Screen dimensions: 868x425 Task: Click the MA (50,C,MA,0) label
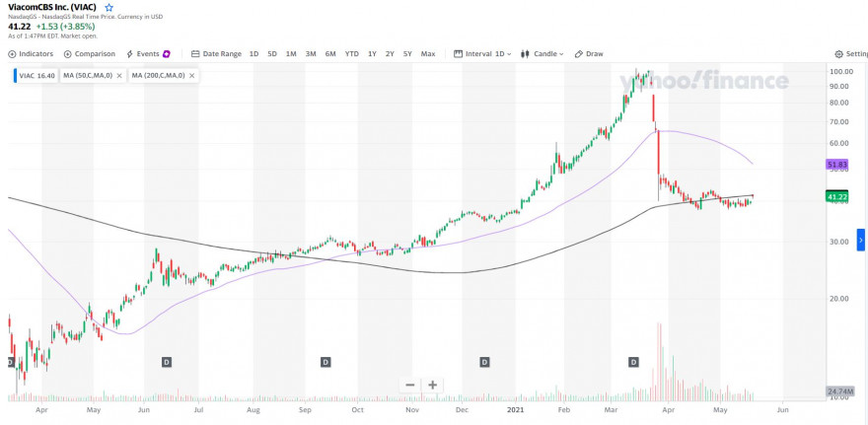(88, 75)
